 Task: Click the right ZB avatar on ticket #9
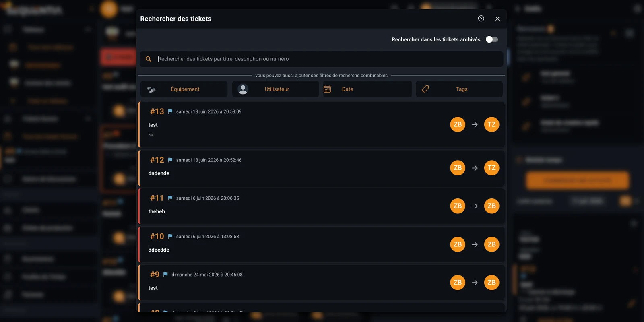click(491, 283)
